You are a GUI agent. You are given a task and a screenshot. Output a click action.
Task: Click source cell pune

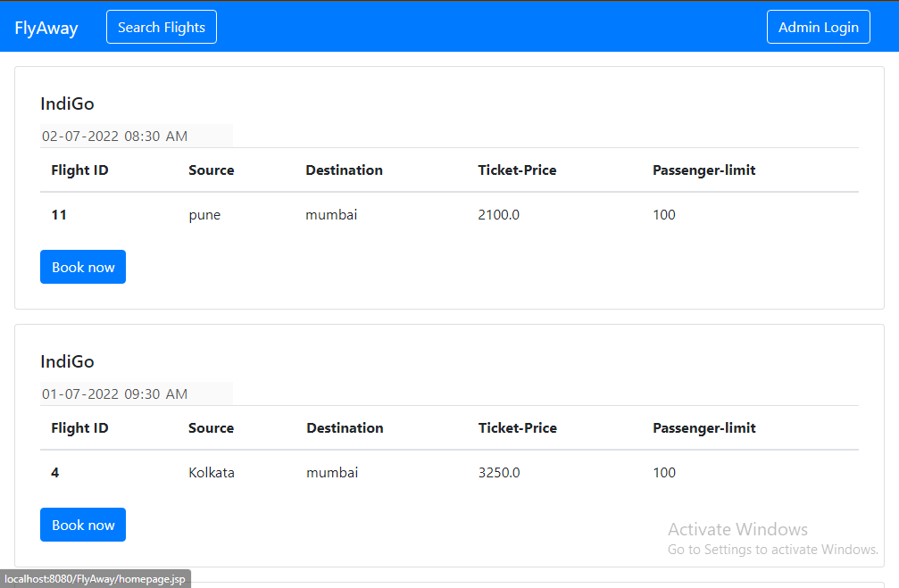(204, 216)
